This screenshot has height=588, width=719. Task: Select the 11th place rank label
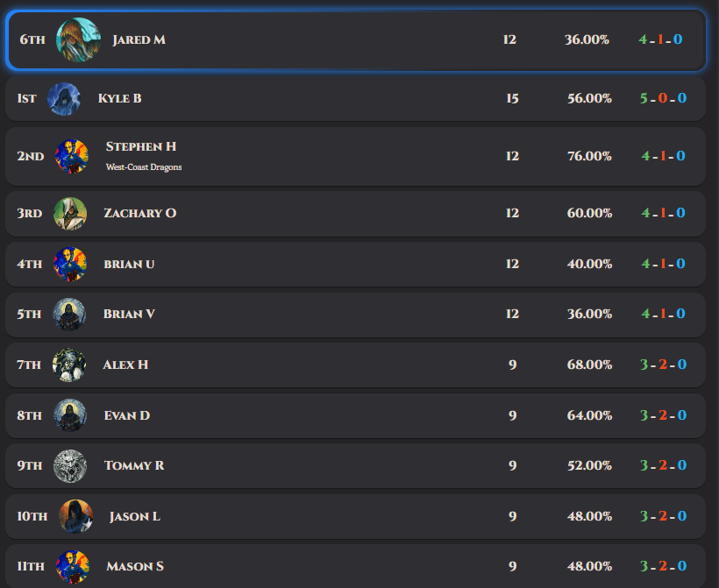(x=32, y=566)
